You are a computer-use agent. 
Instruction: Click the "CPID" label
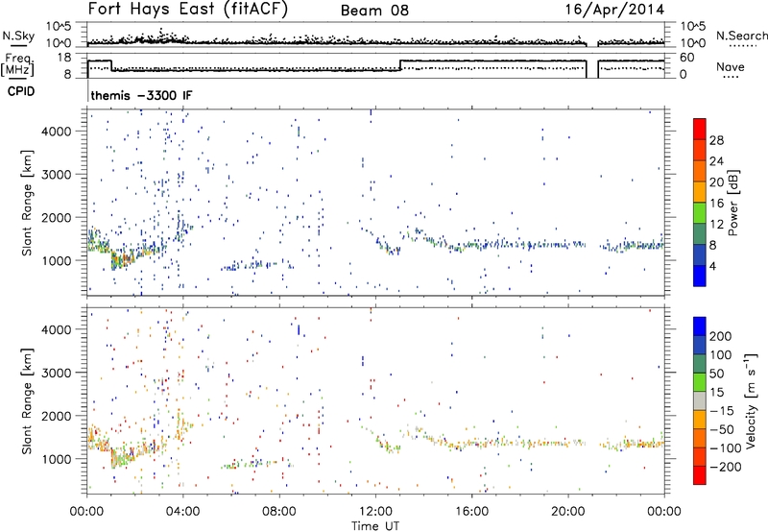click(x=21, y=91)
